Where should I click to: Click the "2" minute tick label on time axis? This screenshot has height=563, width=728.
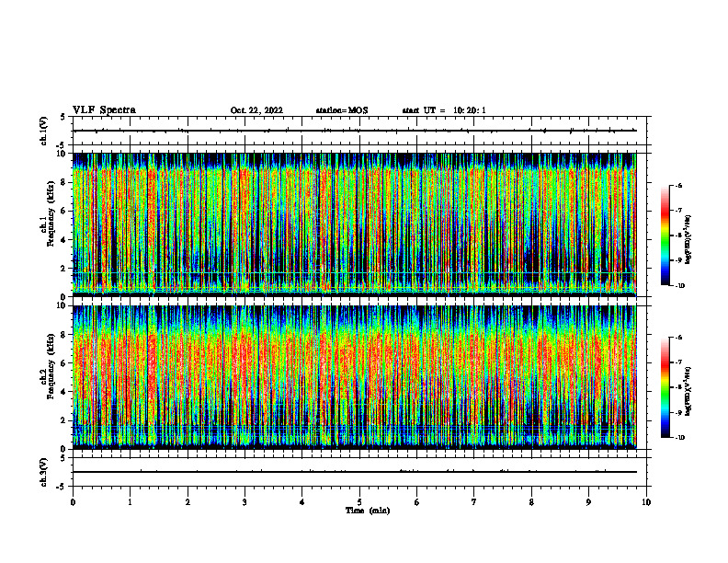pyautogui.click(x=188, y=502)
